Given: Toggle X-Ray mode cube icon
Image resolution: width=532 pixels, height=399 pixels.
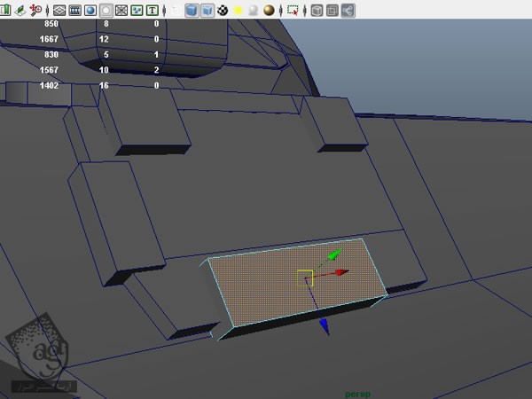Looking at the screenshot, I should tap(316, 12).
